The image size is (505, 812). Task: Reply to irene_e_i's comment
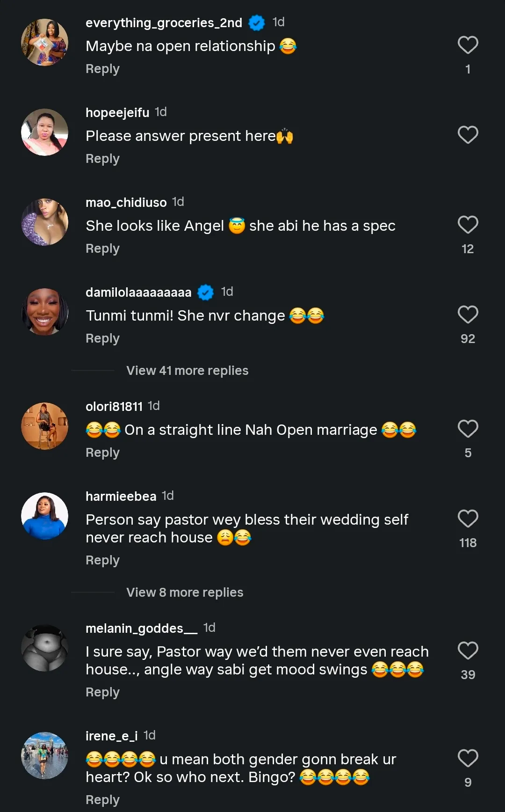point(102,800)
